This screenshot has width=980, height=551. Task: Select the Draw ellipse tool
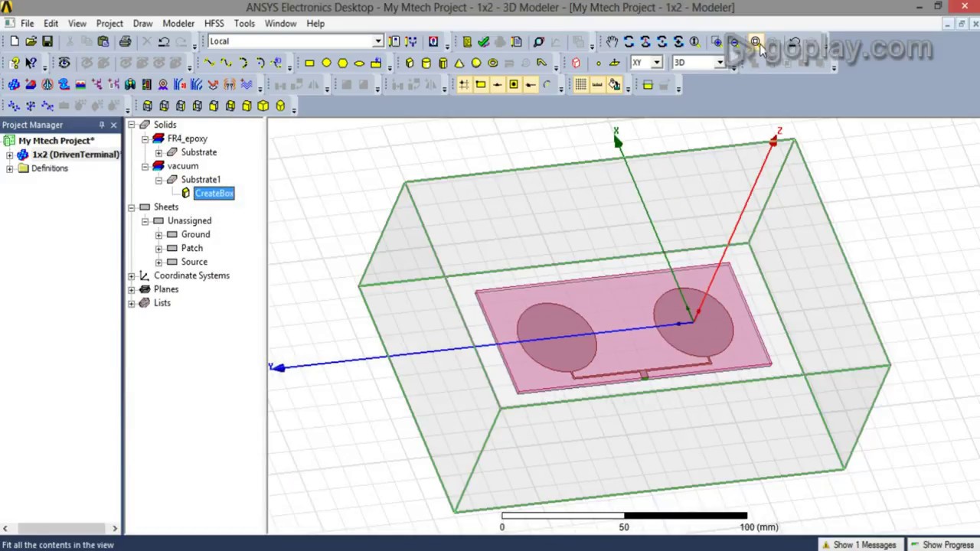click(x=359, y=63)
